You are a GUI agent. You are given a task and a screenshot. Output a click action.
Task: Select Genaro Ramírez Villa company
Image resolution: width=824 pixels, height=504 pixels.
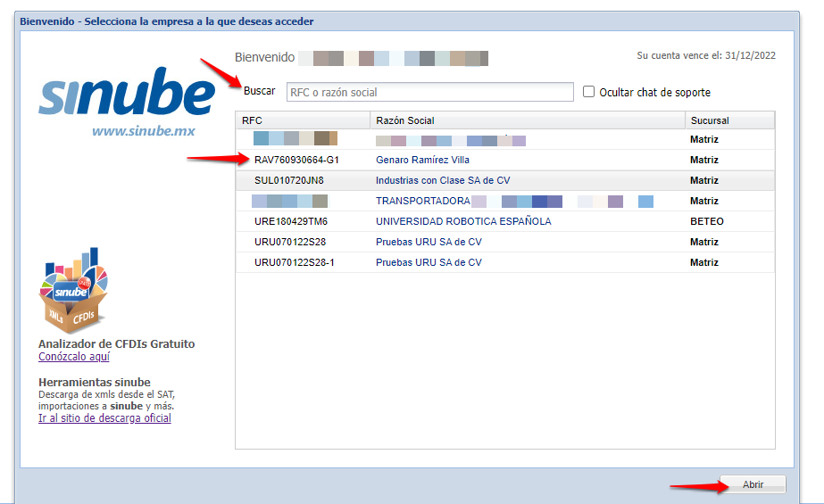tap(422, 161)
